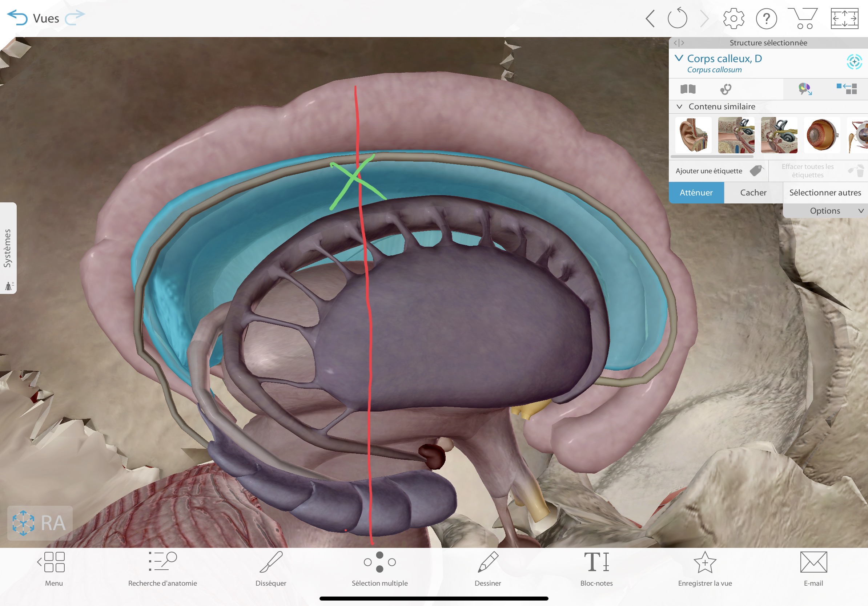This screenshot has width=868, height=606.
Task: Launch the RA augmented reality mode
Action: pos(40,523)
